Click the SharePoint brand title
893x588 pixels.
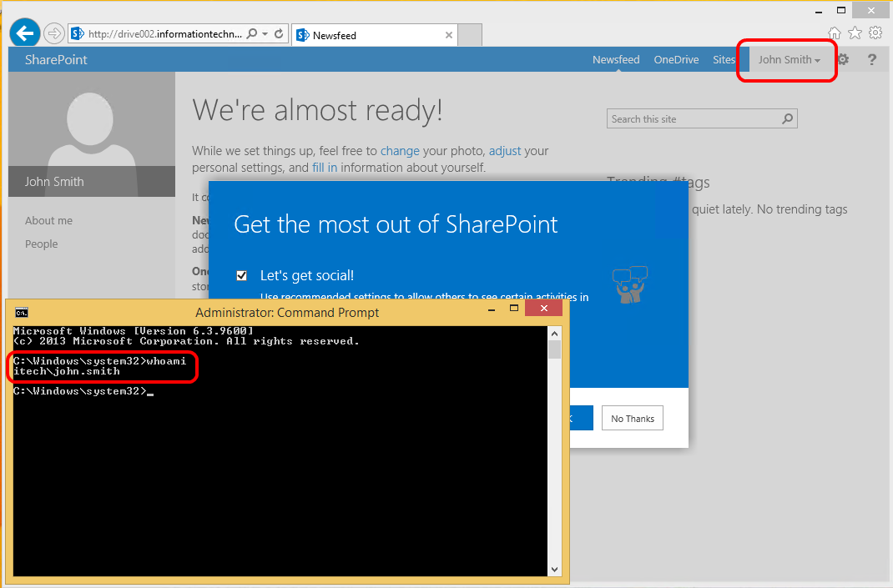(x=56, y=60)
